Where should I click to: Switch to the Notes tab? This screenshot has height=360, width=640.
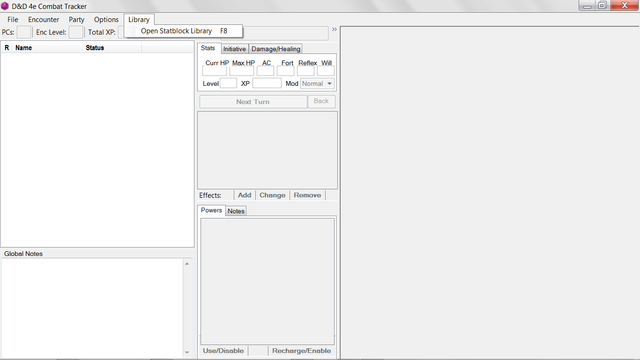[x=236, y=211]
